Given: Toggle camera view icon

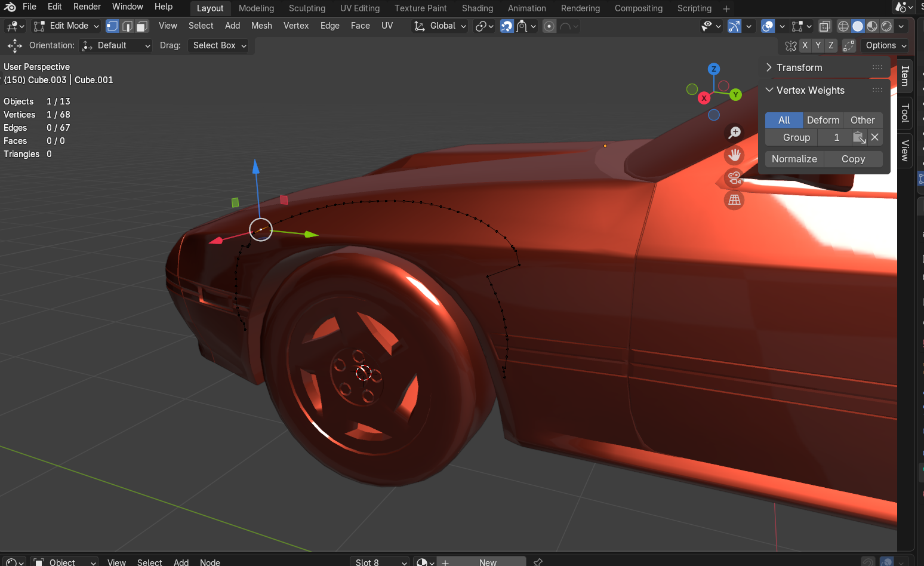Looking at the screenshot, I should tap(734, 178).
